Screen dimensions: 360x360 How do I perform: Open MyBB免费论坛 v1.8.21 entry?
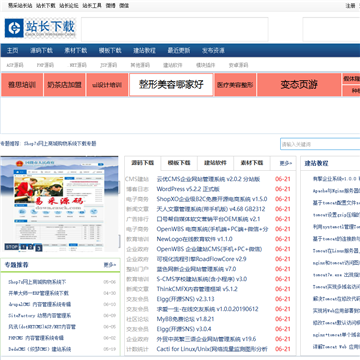pyautogui.click(x=185, y=319)
